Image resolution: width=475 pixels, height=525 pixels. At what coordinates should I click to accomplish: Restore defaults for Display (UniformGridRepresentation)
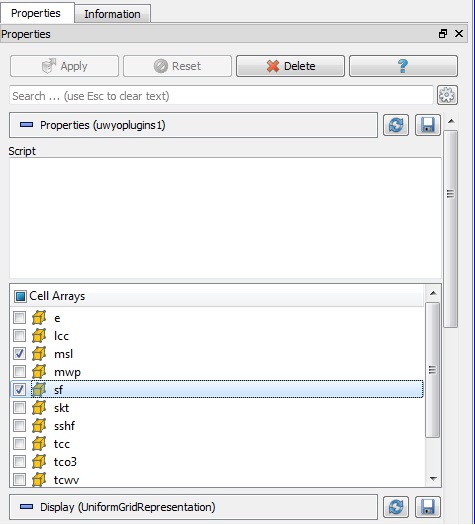click(396, 507)
